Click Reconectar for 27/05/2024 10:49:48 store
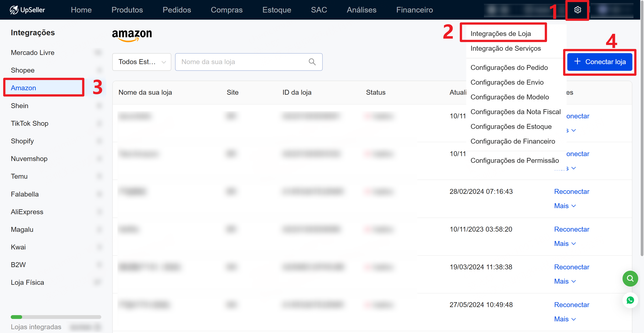The image size is (644, 333). [x=572, y=305]
